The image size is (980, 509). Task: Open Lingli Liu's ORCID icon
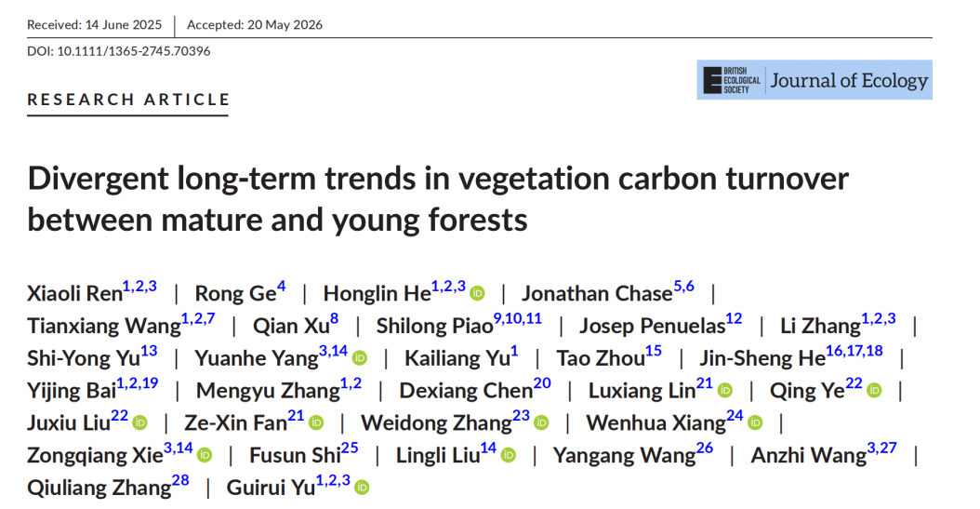[509, 455]
